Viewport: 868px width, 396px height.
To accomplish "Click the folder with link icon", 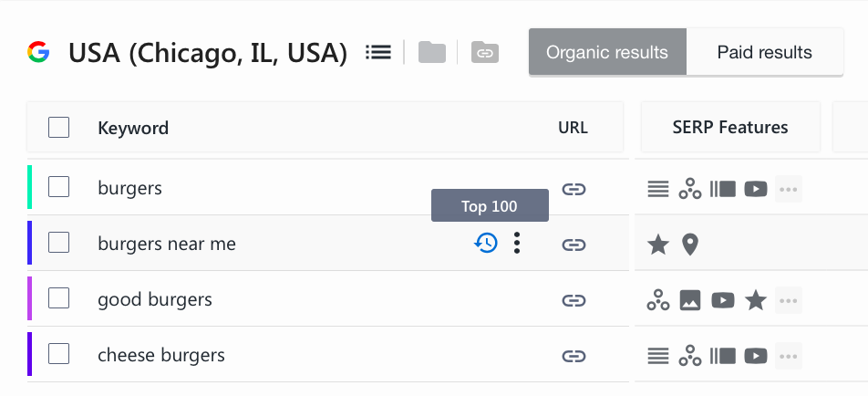I will click(x=485, y=52).
